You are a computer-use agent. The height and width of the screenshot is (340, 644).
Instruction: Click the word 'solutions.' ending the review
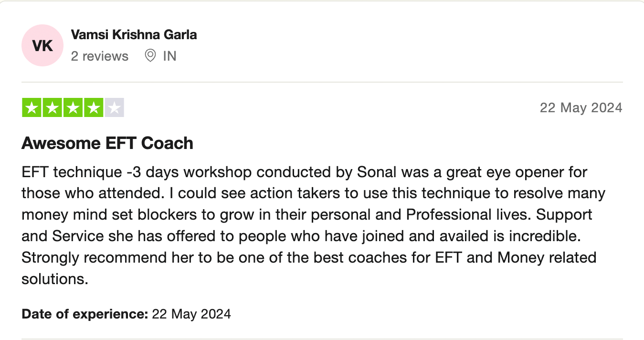click(55, 279)
